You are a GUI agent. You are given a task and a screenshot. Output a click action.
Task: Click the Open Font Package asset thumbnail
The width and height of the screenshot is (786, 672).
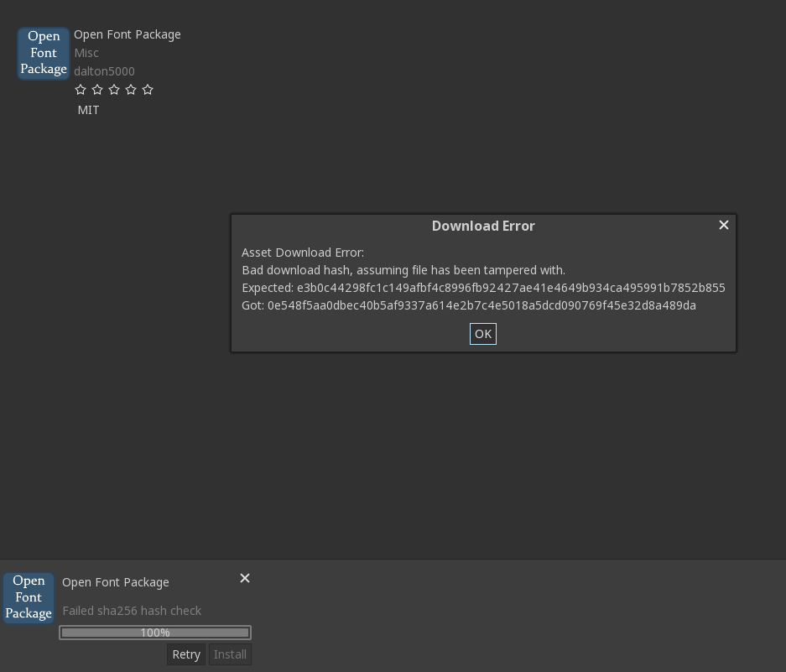pyautogui.click(x=43, y=53)
